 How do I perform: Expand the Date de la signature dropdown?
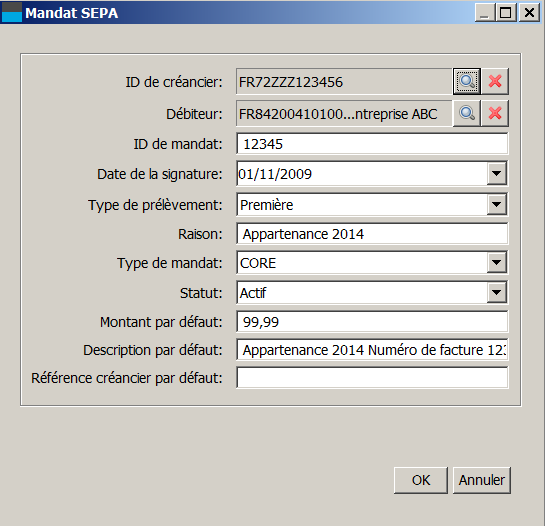496,173
